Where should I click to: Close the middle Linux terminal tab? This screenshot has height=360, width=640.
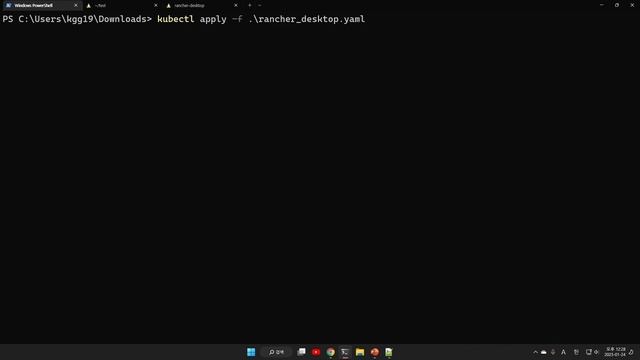pos(156,5)
